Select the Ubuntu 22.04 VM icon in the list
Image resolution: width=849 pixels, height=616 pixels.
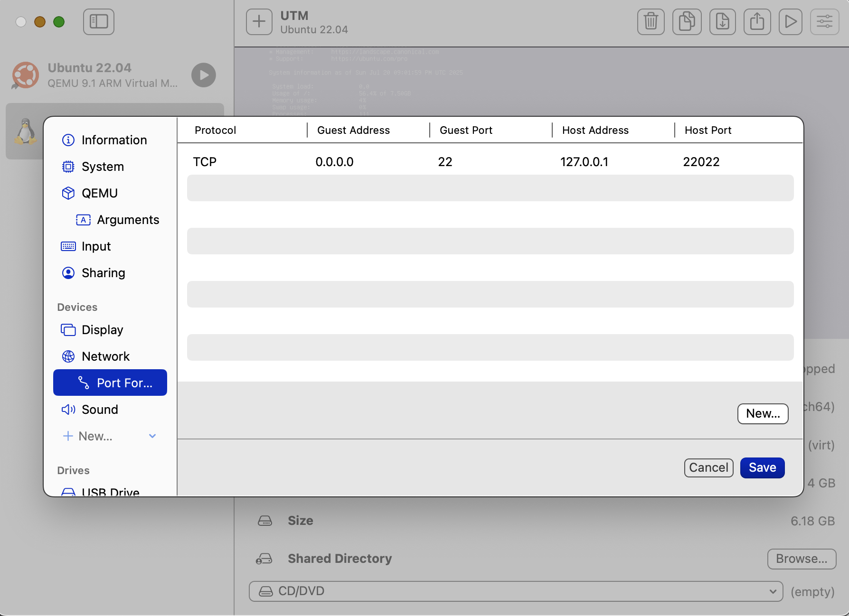pyautogui.click(x=26, y=75)
